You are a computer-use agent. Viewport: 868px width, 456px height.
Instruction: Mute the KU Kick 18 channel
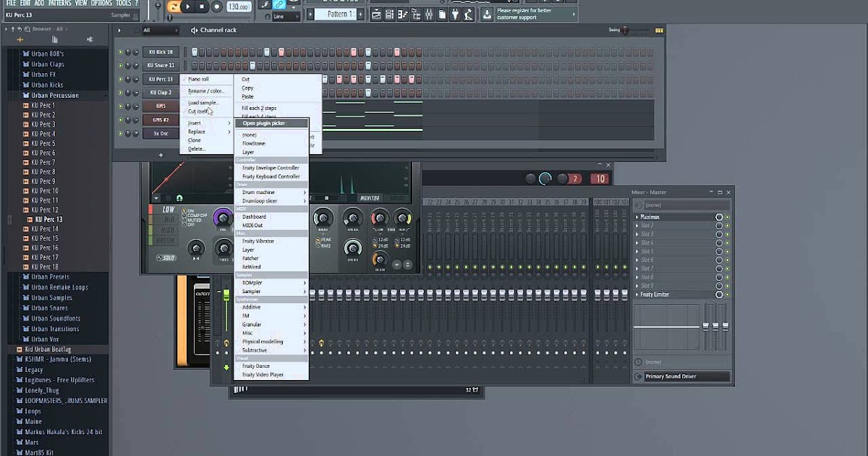(x=121, y=52)
